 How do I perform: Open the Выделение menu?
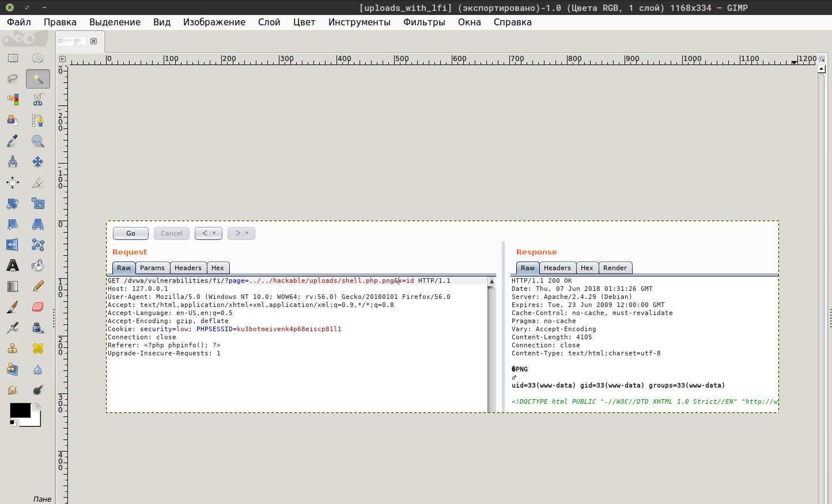[x=115, y=22]
